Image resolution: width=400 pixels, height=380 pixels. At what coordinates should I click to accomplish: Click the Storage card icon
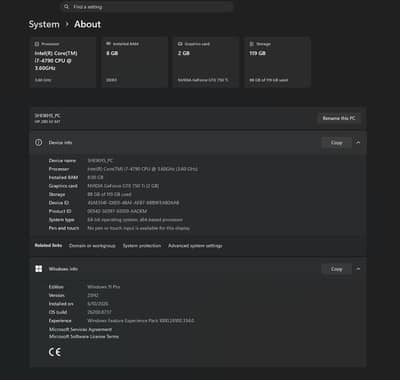[252, 44]
